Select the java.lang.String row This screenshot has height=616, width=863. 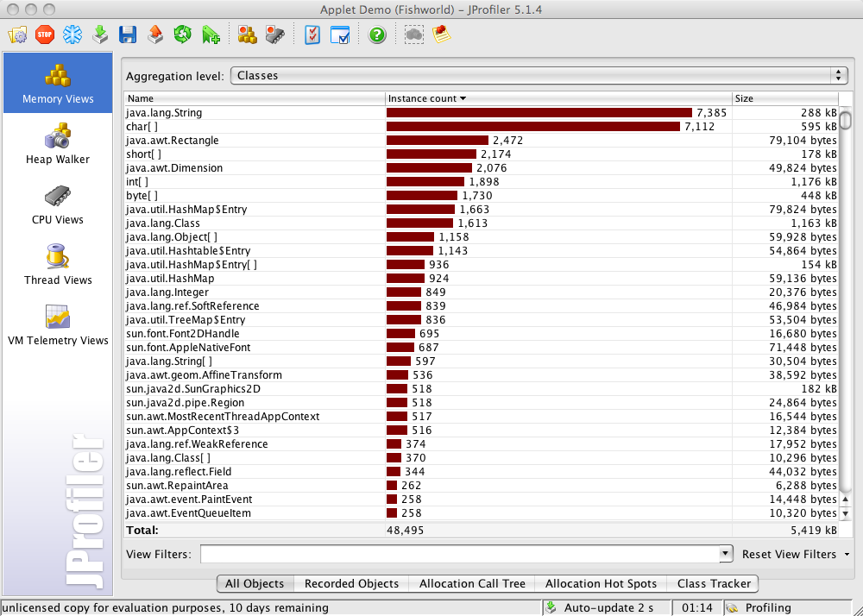(482, 113)
